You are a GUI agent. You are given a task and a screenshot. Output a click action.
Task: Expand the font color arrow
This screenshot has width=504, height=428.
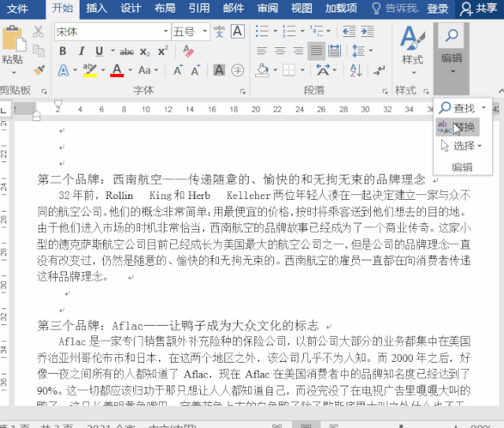(x=130, y=70)
